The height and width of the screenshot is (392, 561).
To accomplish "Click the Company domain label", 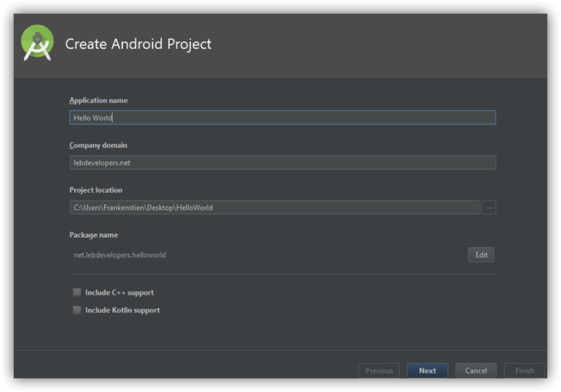I will pos(98,146).
